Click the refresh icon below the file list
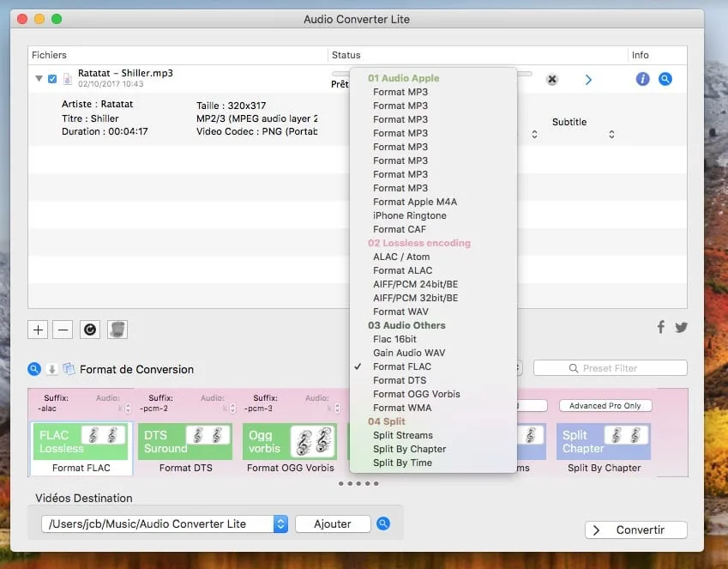The height and width of the screenshot is (569, 728). (x=89, y=329)
